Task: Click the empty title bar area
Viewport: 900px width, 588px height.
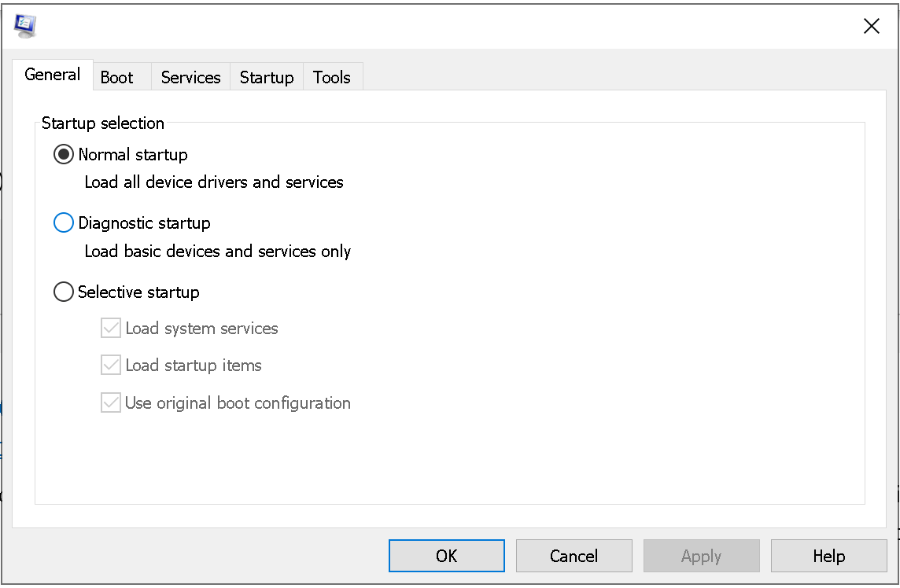Action: pyautogui.click(x=441, y=27)
